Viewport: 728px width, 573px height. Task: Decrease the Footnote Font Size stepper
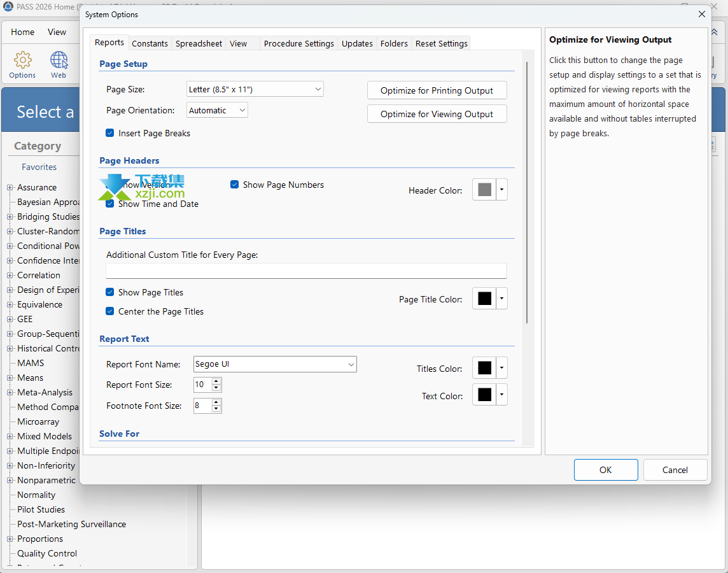pyautogui.click(x=216, y=409)
